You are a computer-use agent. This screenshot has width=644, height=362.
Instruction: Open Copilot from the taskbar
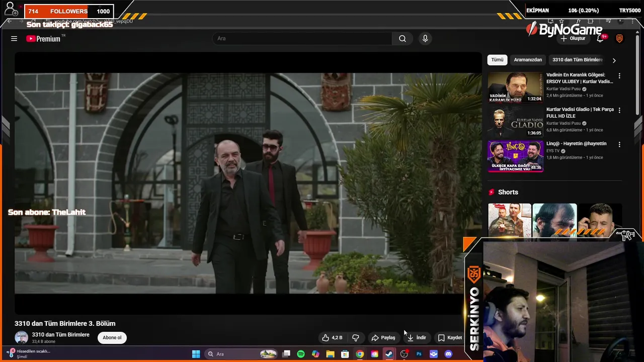tap(315, 354)
